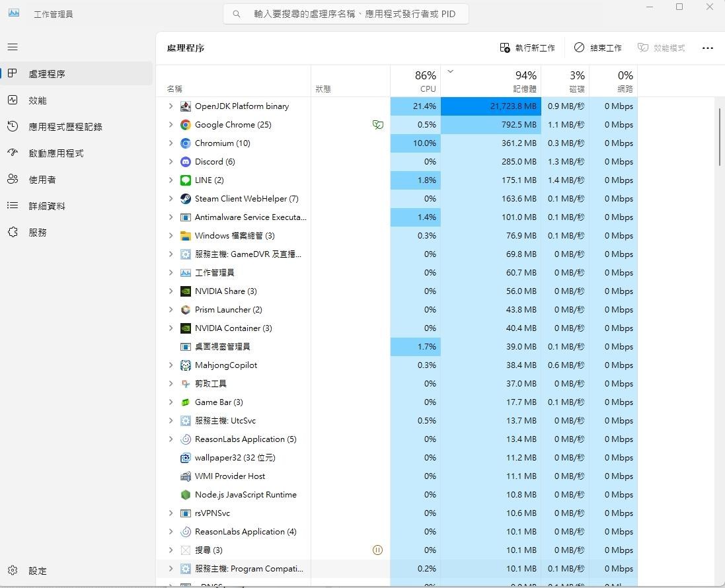The width and height of the screenshot is (725, 588).
Task: Open 應用程式歷程記錄 tab
Action: 76,127
